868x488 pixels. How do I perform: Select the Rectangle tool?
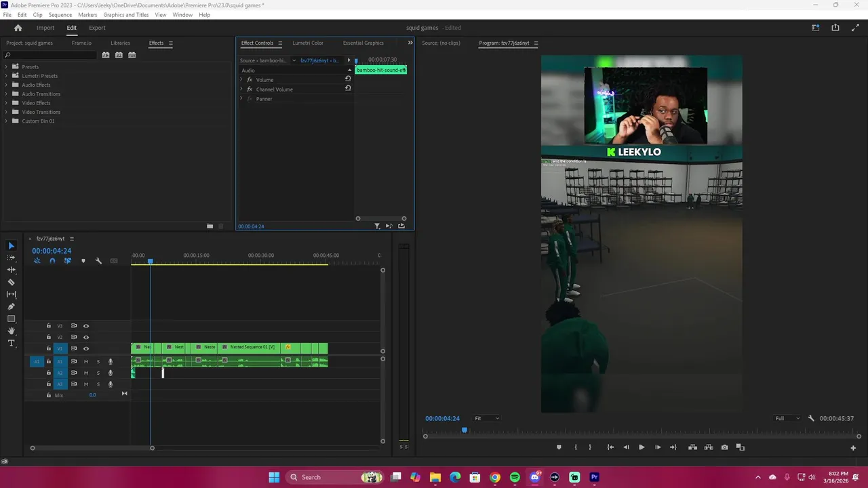11,319
